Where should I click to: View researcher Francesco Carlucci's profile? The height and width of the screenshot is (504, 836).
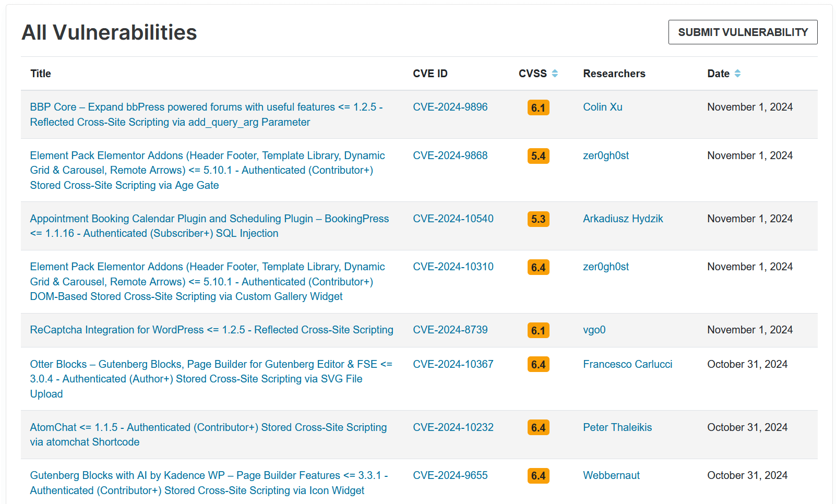627,364
